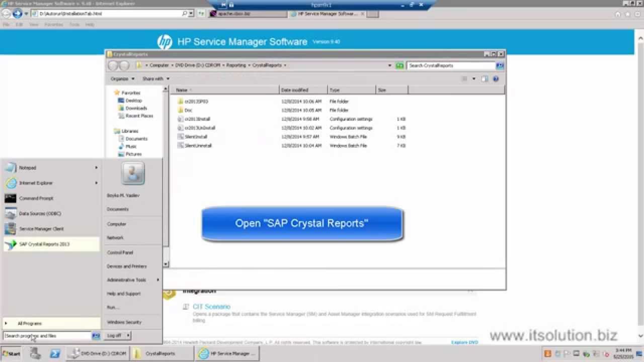Click the Explore DVD link
Image resolution: width=644 pixels, height=362 pixels.
pos(464,342)
